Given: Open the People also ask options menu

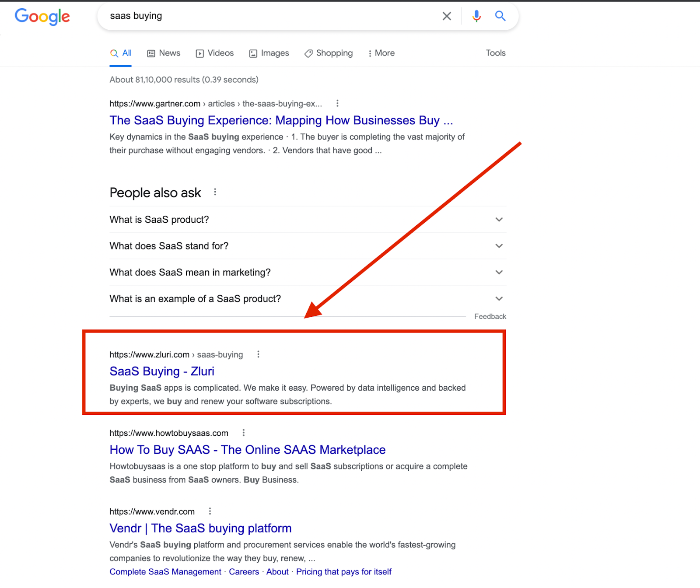Looking at the screenshot, I should click(x=215, y=192).
